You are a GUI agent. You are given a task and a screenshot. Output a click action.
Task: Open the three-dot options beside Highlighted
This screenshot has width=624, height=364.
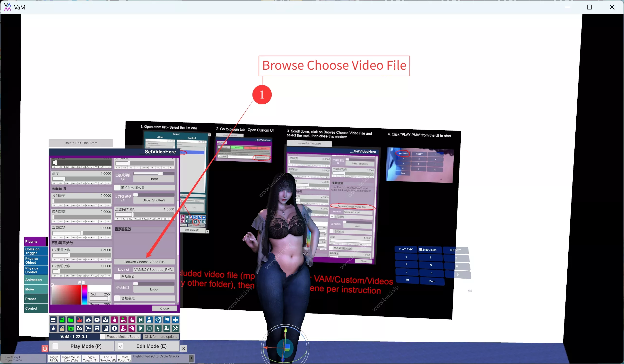pyautogui.click(x=191, y=359)
